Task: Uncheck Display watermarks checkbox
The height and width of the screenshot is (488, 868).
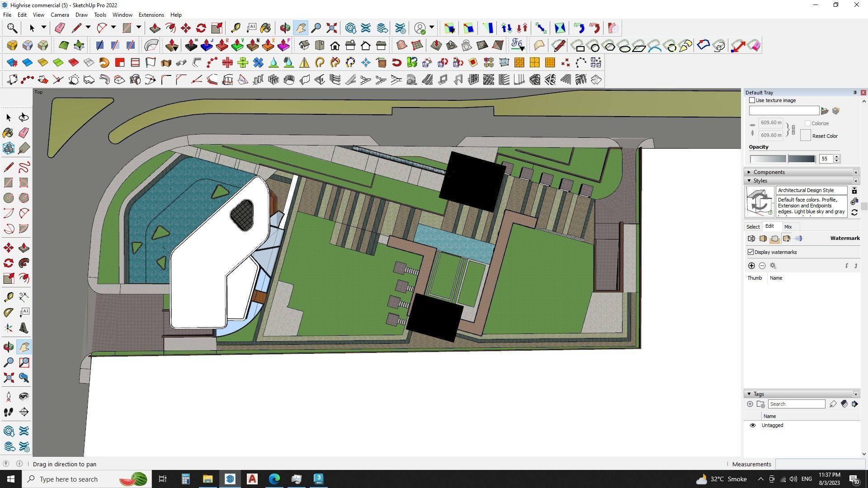Action: pyautogui.click(x=751, y=252)
